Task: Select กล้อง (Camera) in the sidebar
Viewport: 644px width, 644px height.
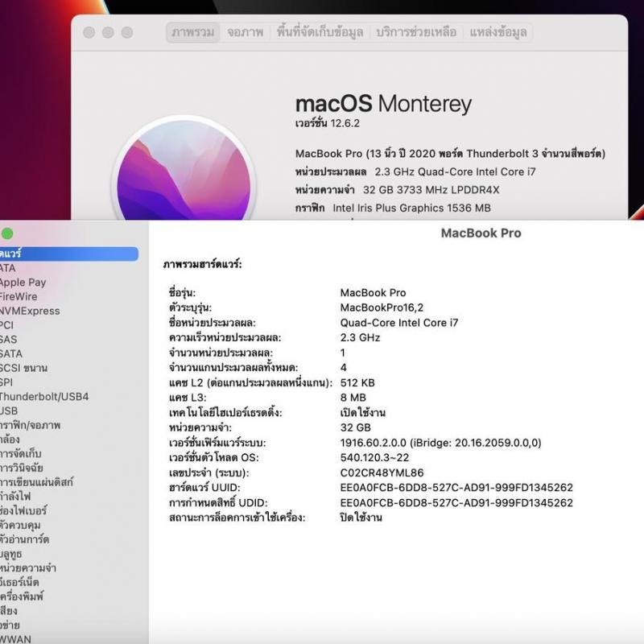Action: click(10, 440)
